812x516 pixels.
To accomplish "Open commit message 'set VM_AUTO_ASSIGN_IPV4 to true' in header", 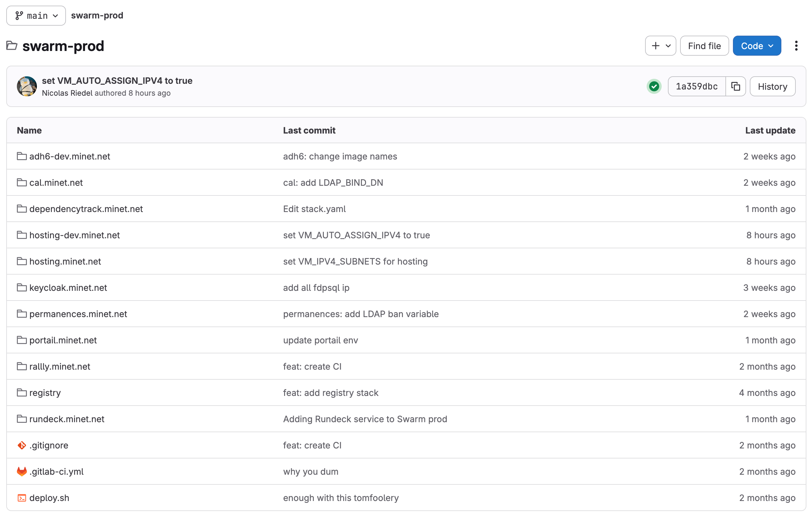I will tap(117, 81).
